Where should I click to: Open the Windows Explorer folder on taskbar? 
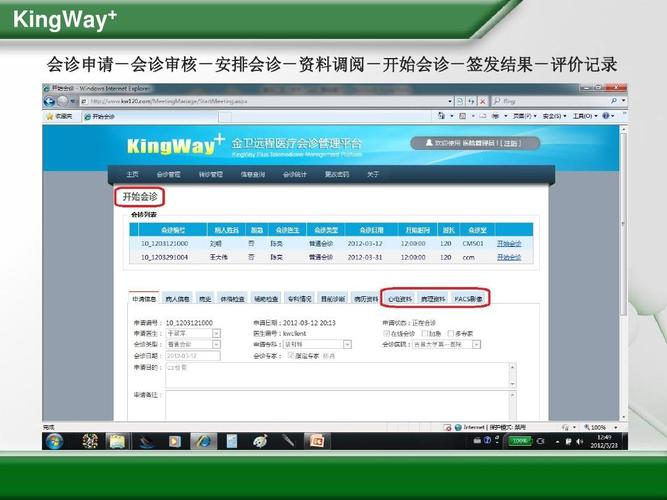tap(117, 441)
